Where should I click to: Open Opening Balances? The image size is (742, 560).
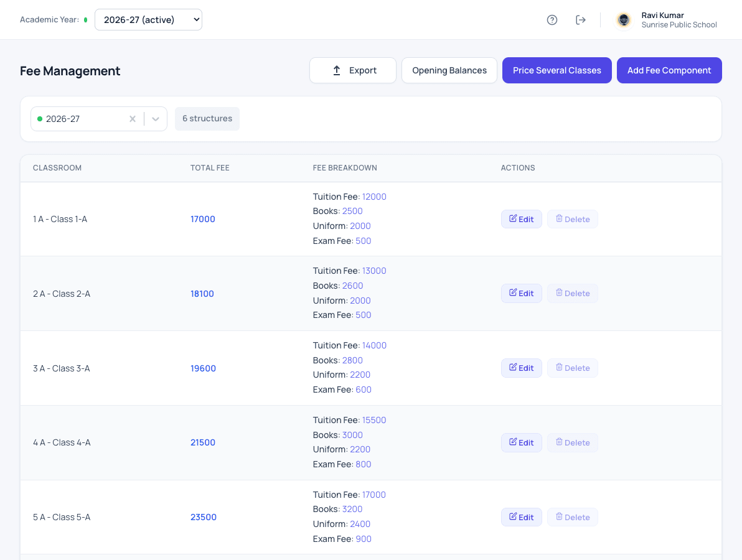(449, 70)
